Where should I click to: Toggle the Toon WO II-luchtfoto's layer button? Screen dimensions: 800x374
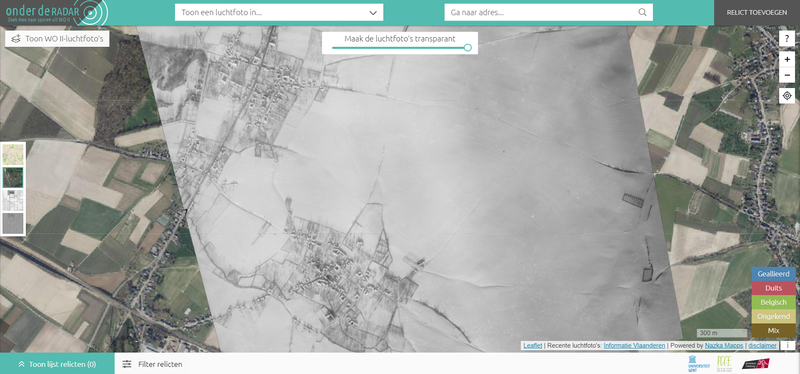click(x=57, y=39)
